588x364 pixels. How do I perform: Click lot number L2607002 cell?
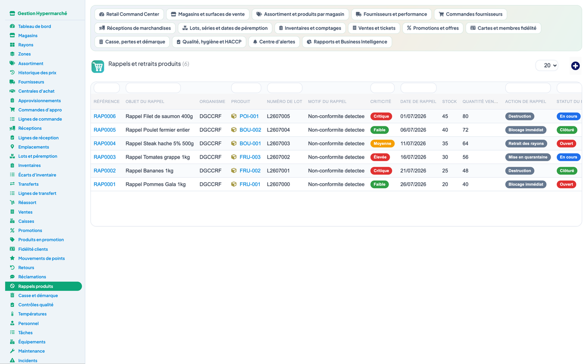pos(278,157)
